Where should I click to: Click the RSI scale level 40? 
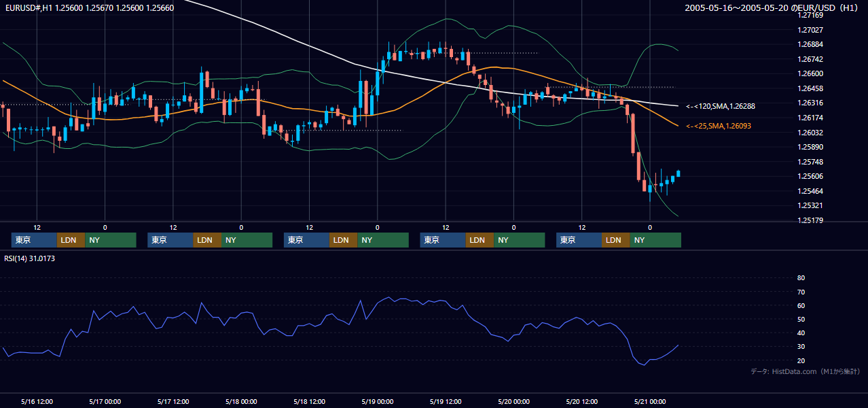(801, 333)
